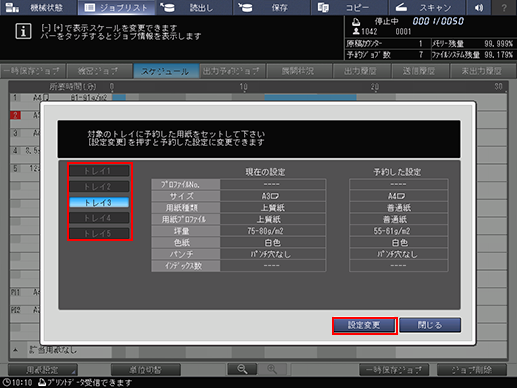Zoom out schedule with minus magnifier icon
This screenshot has height=388, width=517.
coord(242,369)
